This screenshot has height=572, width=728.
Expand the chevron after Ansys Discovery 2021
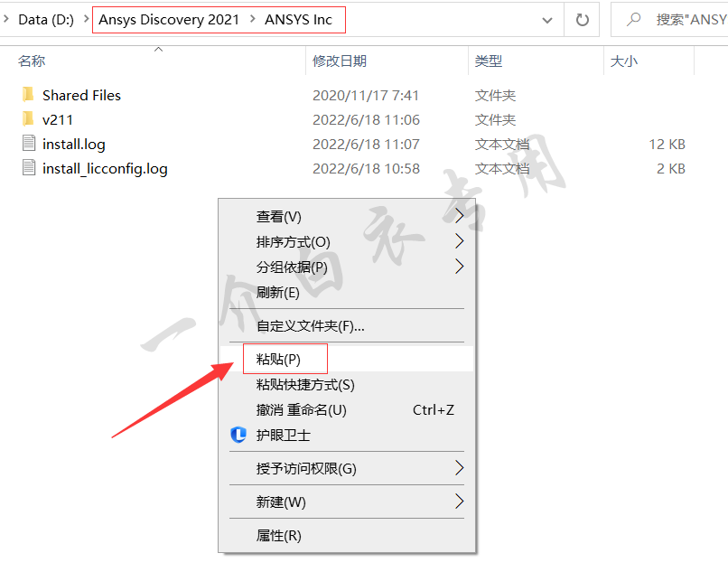pyautogui.click(x=253, y=19)
